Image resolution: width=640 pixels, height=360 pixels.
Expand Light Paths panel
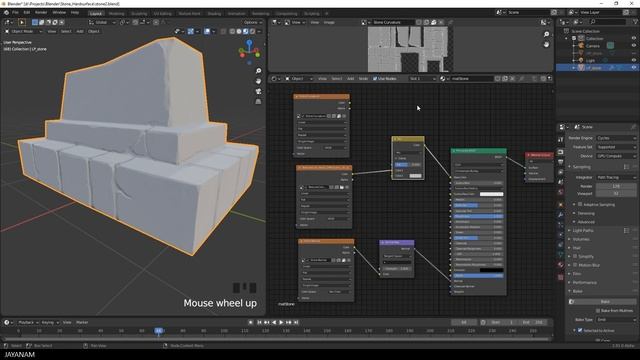pyautogui.click(x=583, y=231)
